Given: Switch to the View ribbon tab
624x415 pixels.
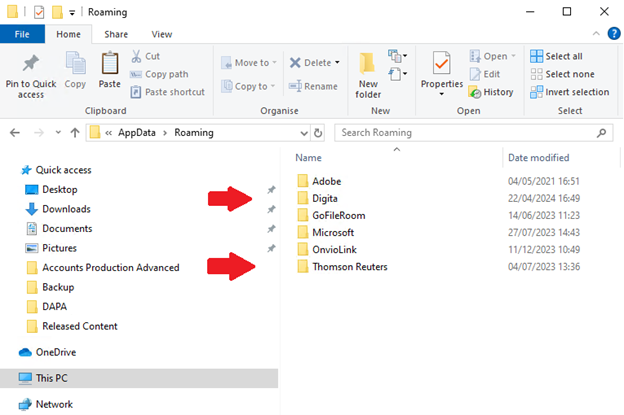Looking at the screenshot, I should pos(161,34).
